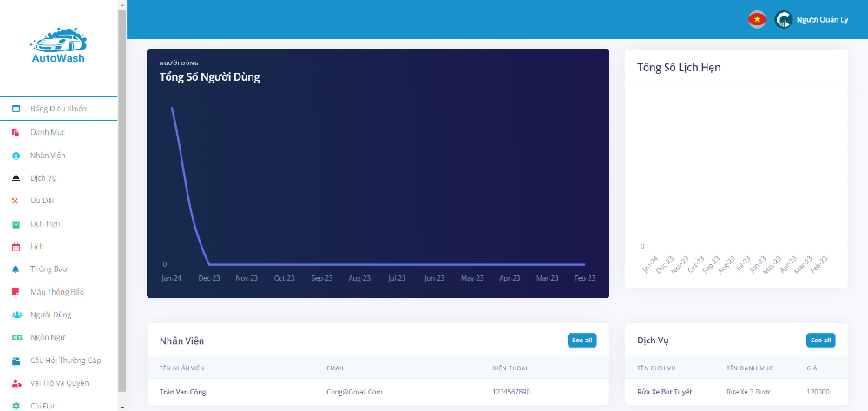Open Lịch calendar icon in sidebar
Image resolution: width=868 pixels, height=411 pixels.
pos(16,247)
